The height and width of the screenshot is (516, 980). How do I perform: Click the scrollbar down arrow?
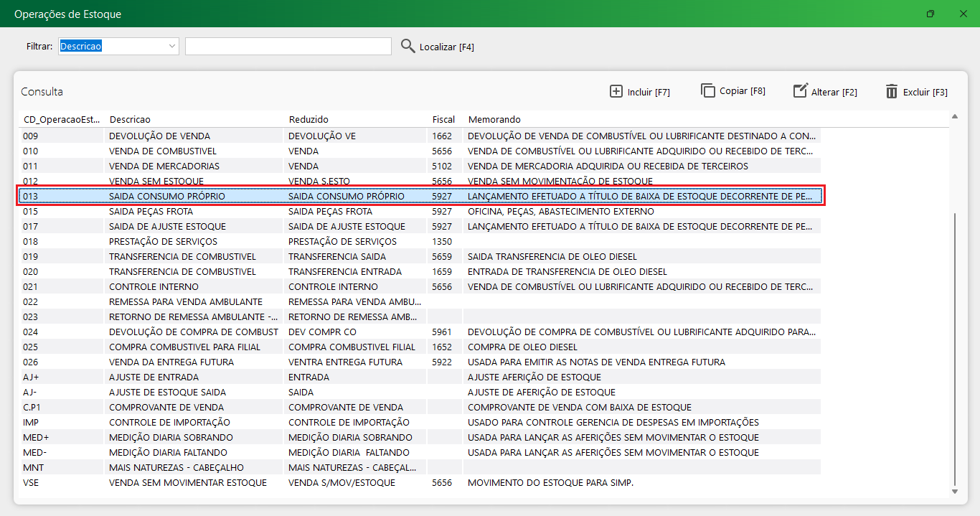954,492
